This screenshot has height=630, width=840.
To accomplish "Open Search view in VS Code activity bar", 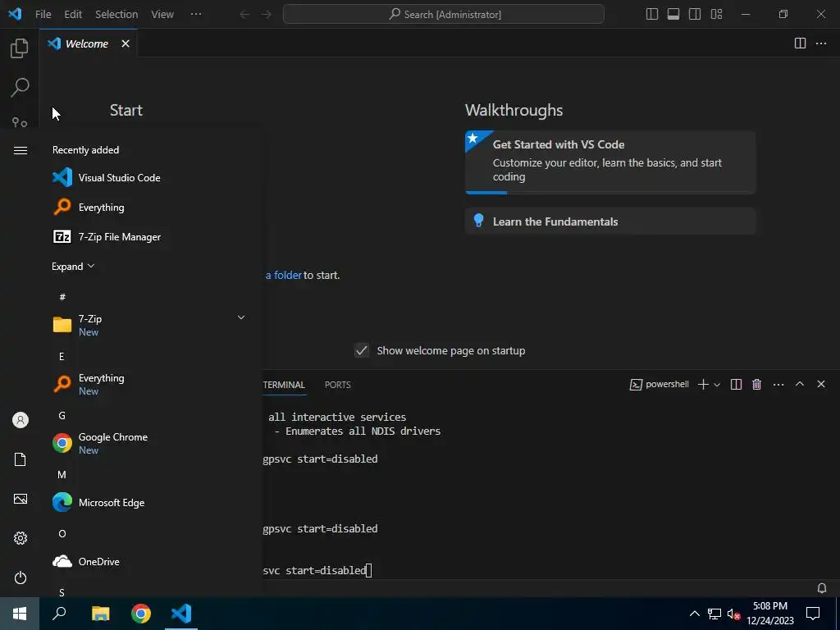I will 20,87.
